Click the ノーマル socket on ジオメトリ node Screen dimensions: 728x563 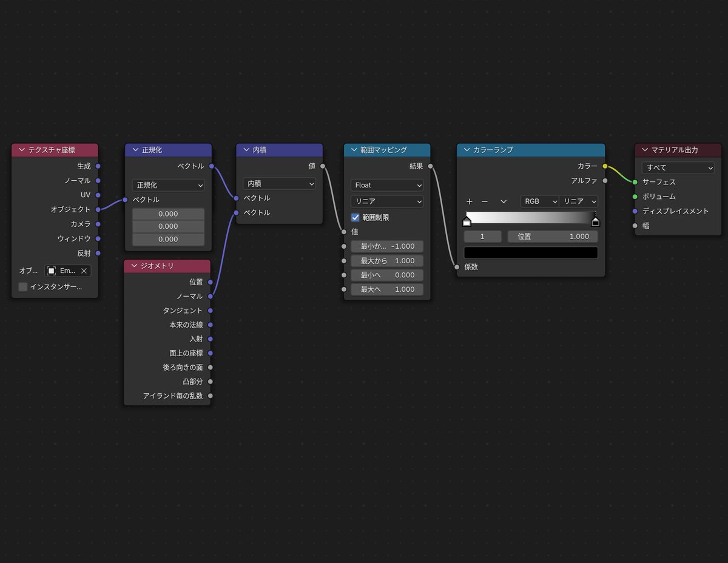click(x=211, y=296)
